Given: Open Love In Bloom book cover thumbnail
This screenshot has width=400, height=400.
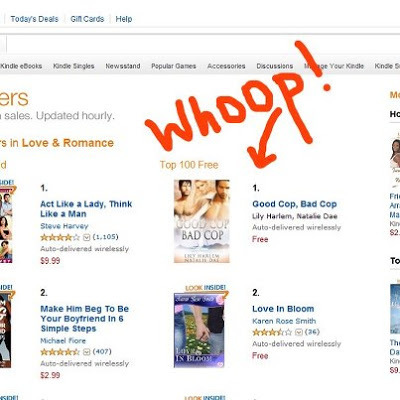Looking at the screenshot, I should pos(199,330).
